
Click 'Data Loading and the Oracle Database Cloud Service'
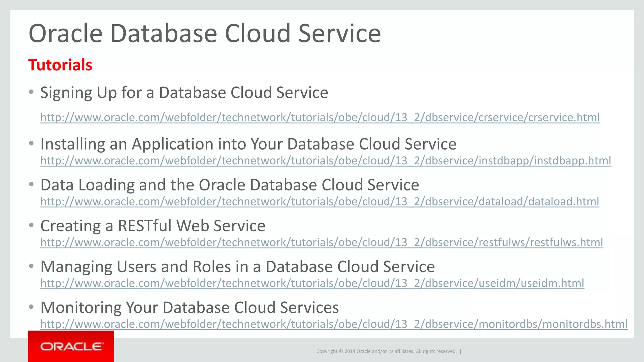[x=230, y=185]
